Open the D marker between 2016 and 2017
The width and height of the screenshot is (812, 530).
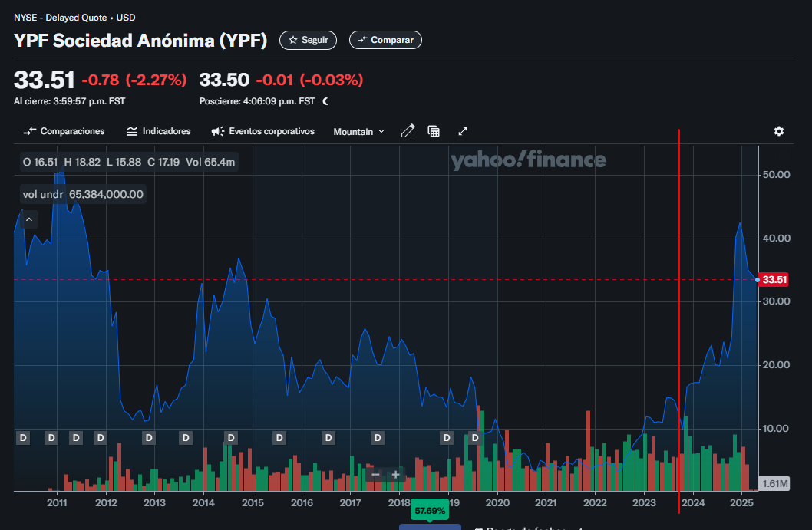tap(328, 438)
